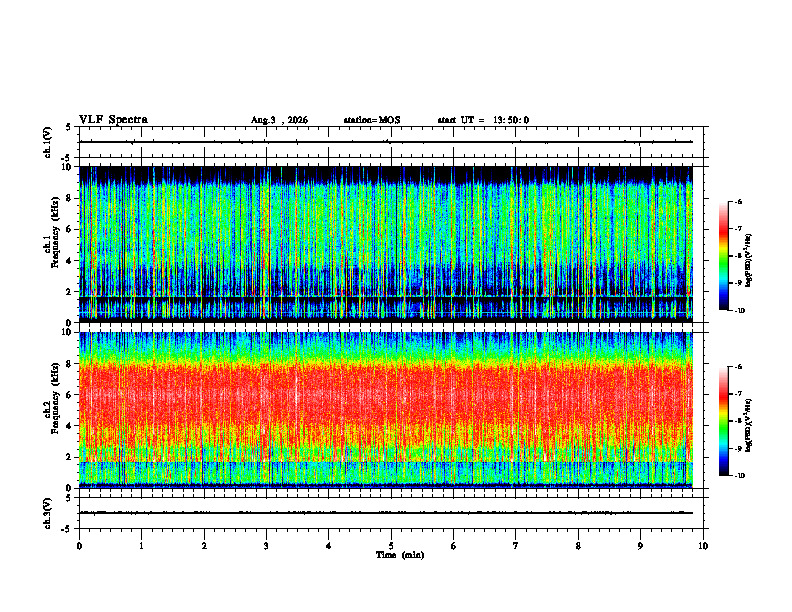Viewport: 792px width, 612px height.
Task: Click the "-9" label on ch.2 colorbar
Action: pos(738,448)
